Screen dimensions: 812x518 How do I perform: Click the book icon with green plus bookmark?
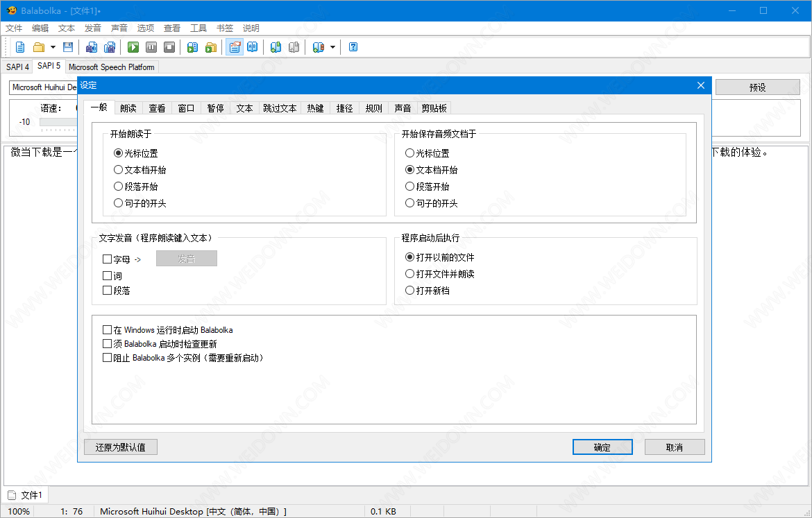tap(276, 48)
